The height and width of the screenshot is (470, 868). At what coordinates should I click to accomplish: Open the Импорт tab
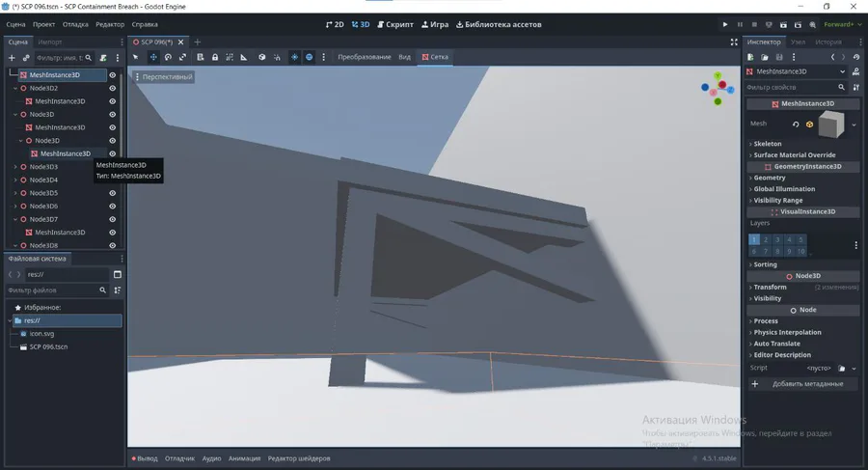50,42
